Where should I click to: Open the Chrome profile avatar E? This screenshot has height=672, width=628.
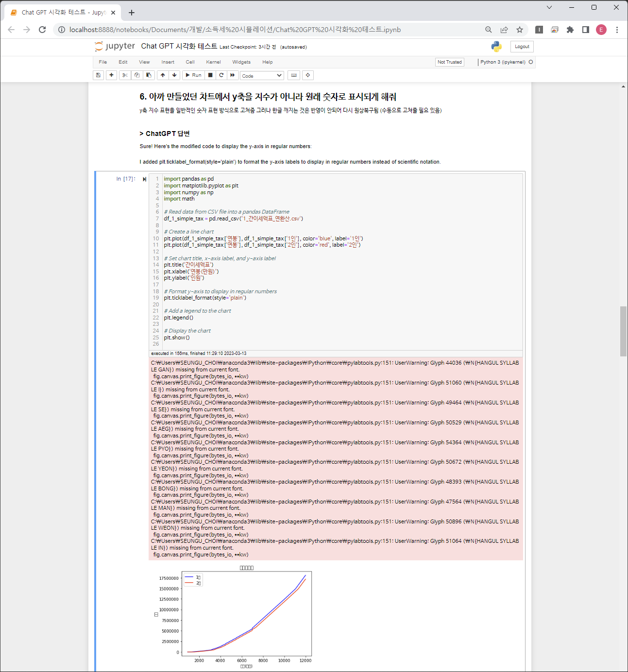pos(601,30)
